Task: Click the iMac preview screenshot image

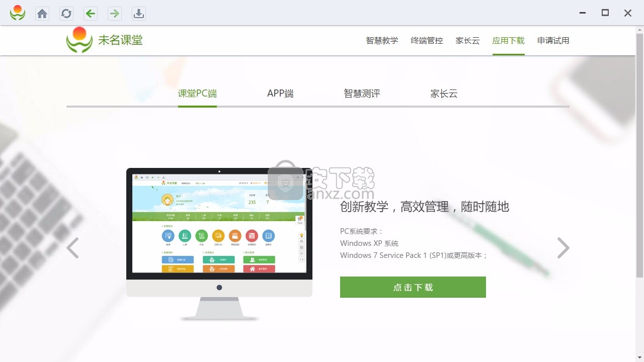Action: point(219,244)
